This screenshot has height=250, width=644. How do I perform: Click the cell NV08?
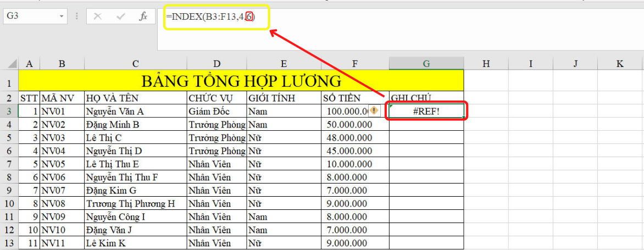(62, 204)
